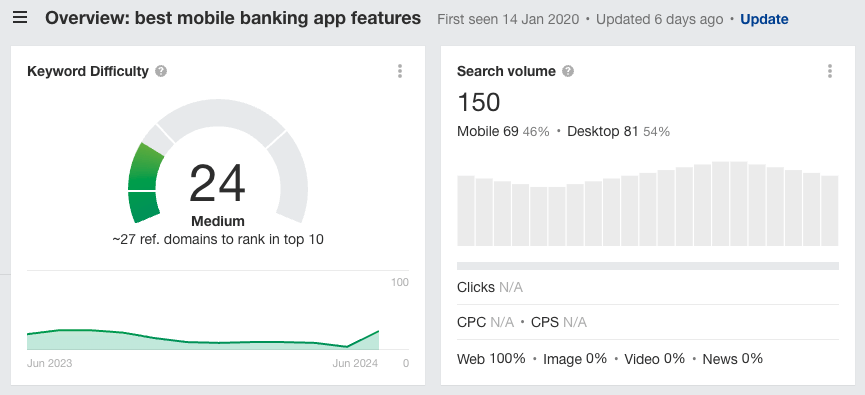Open the hamburger menu icon
Image resolution: width=865 pixels, height=395 pixels.
click(x=20, y=18)
